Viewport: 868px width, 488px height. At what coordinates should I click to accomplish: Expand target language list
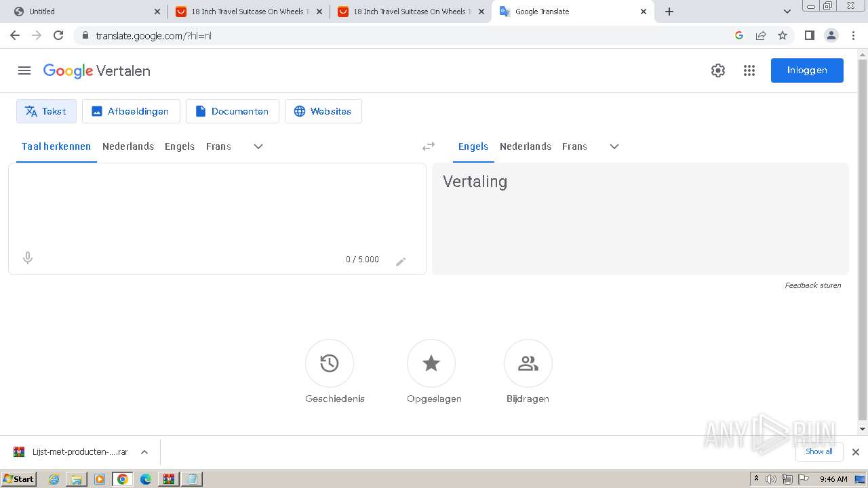pyautogui.click(x=614, y=146)
